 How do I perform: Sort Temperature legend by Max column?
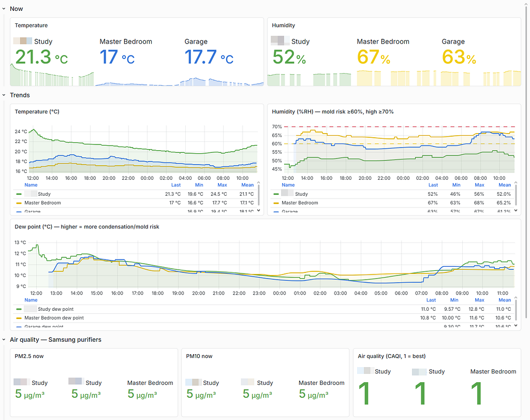point(222,185)
